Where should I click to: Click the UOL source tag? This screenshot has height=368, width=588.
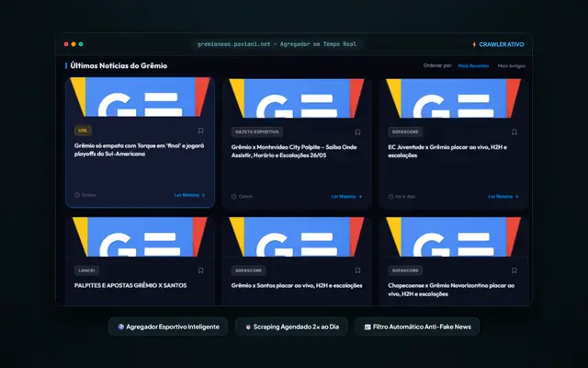pyautogui.click(x=83, y=131)
